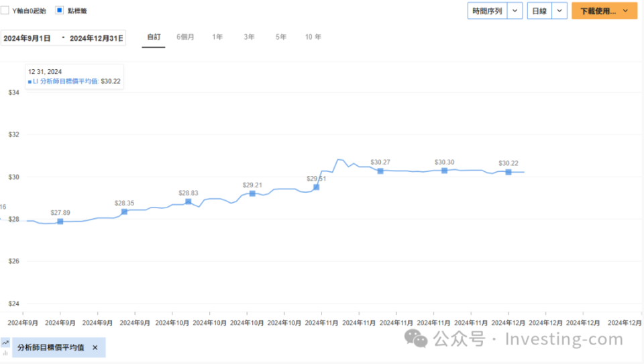The width and height of the screenshot is (644, 364).
Task: Click the $24 y-axis label
Action: 13,304
